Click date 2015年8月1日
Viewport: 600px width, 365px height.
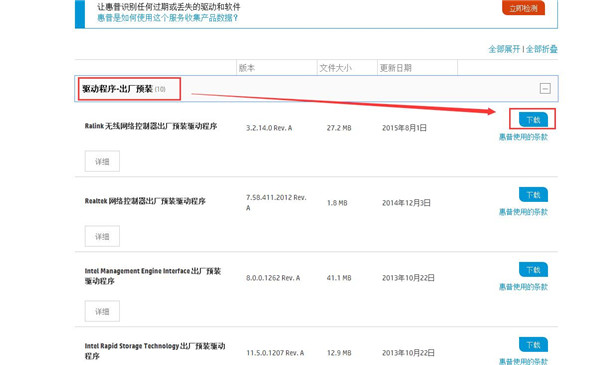tap(404, 128)
